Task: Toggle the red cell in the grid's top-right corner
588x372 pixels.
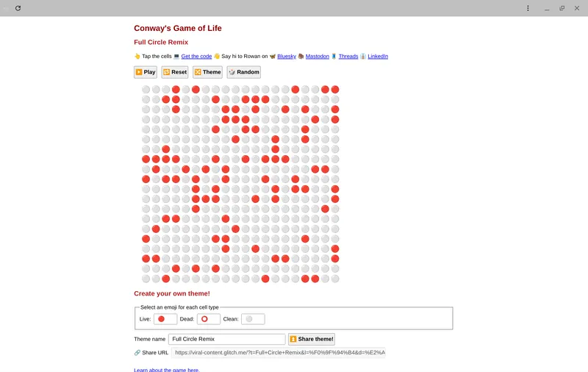Action: point(335,90)
